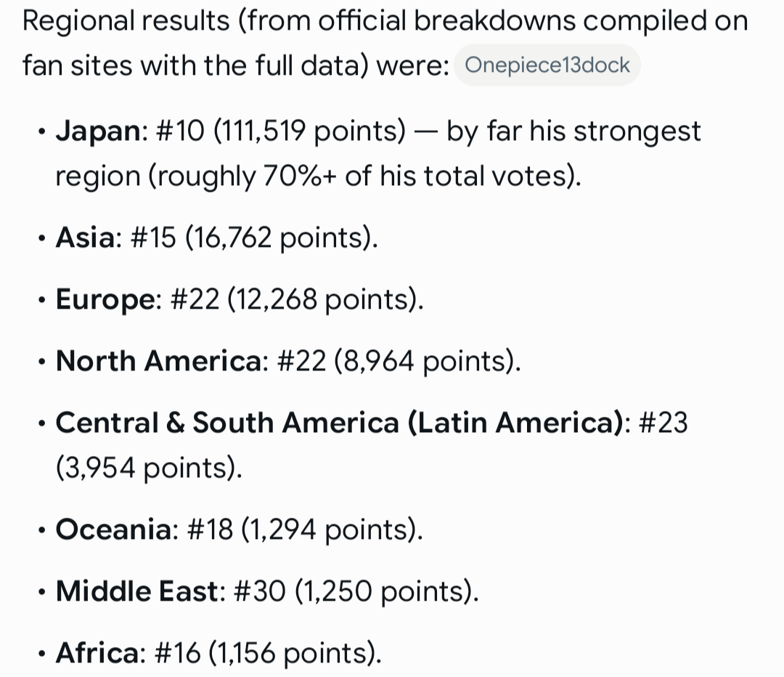Click the bold Oceania region label
Screen dimensions: 784x677
tap(113, 530)
